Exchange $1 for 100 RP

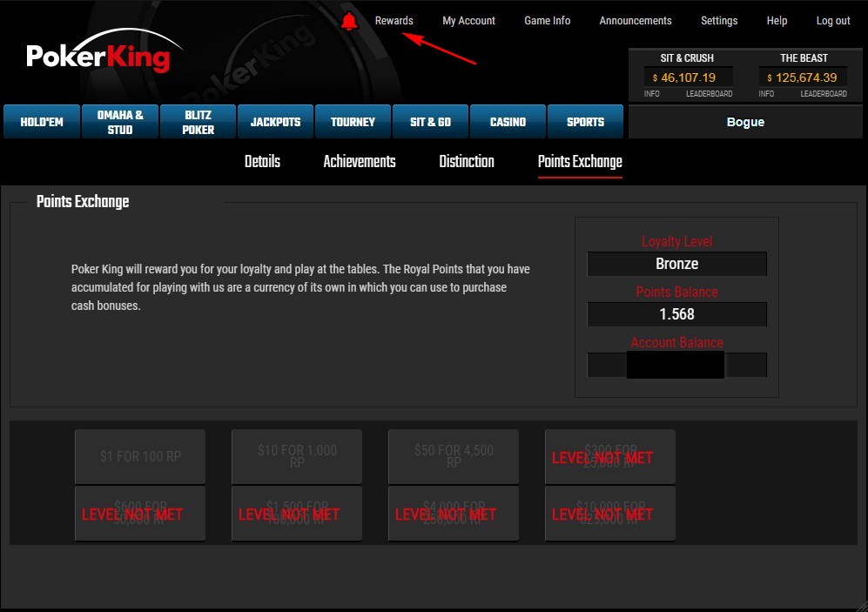[x=139, y=456]
